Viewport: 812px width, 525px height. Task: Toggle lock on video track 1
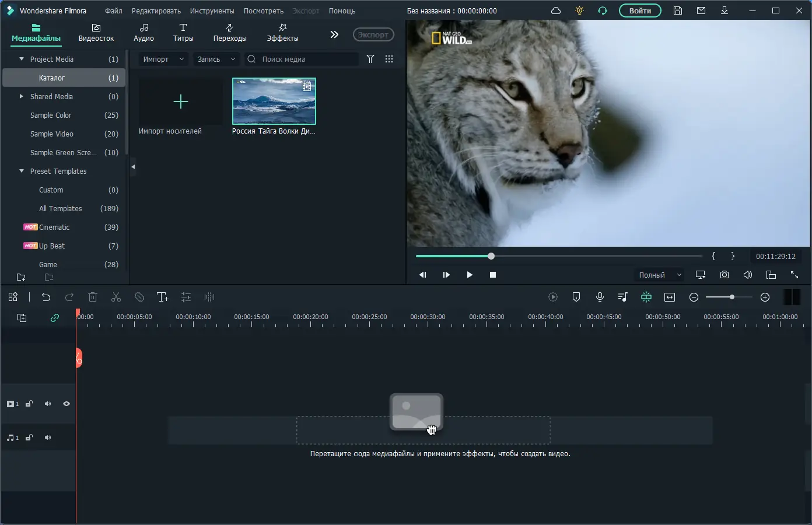click(x=29, y=404)
